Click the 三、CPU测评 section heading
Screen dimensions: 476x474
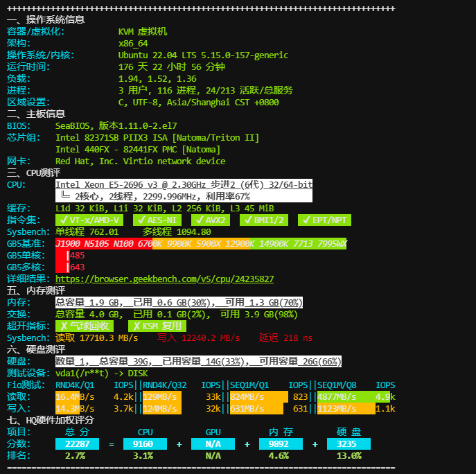click(x=34, y=173)
